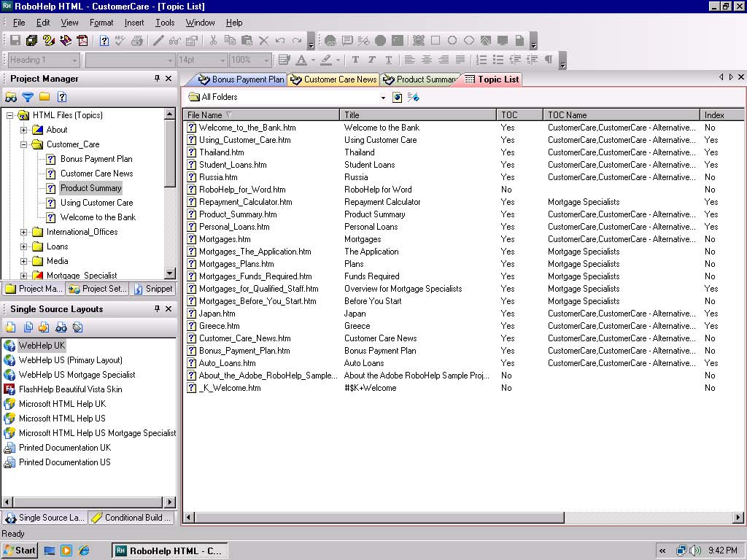Select Repayment_Calculator.htm in the topic list
The image size is (747, 560).
click(x=245, y=202)
